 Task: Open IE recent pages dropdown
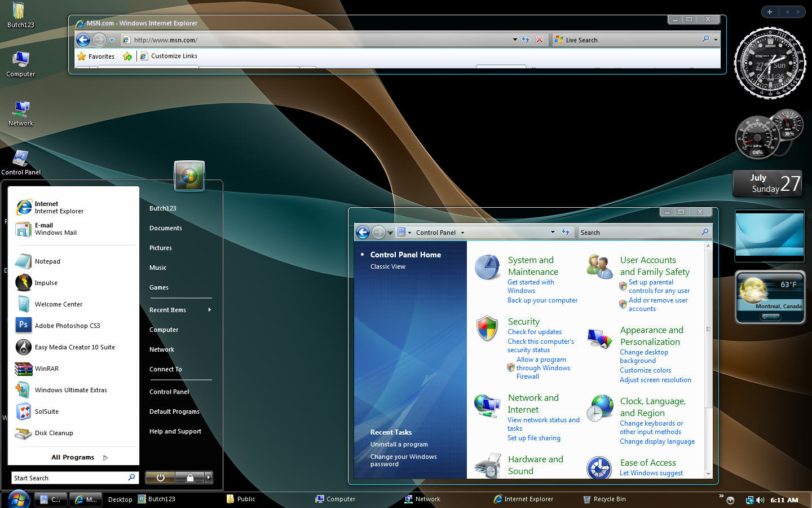[112, 40]
